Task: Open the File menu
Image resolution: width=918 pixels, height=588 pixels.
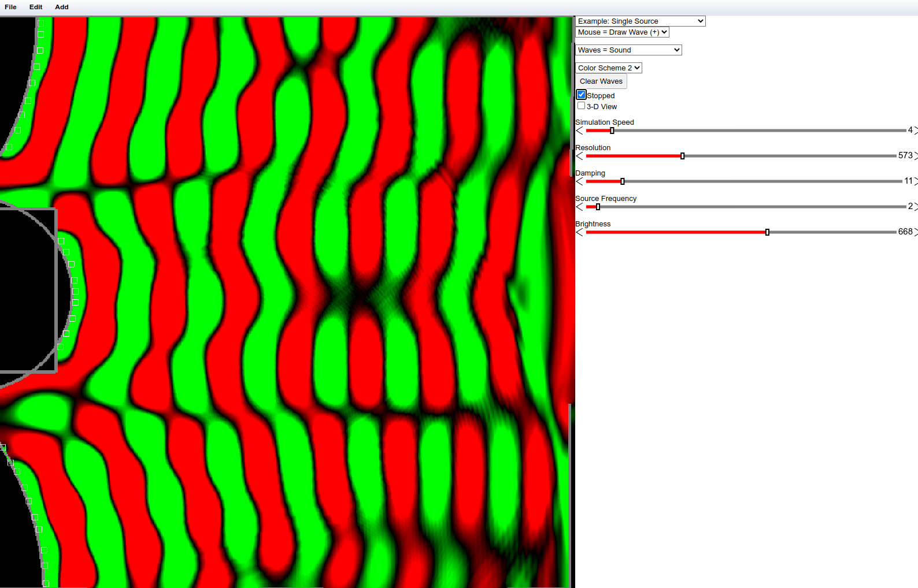Action: (x=10, y=7)
